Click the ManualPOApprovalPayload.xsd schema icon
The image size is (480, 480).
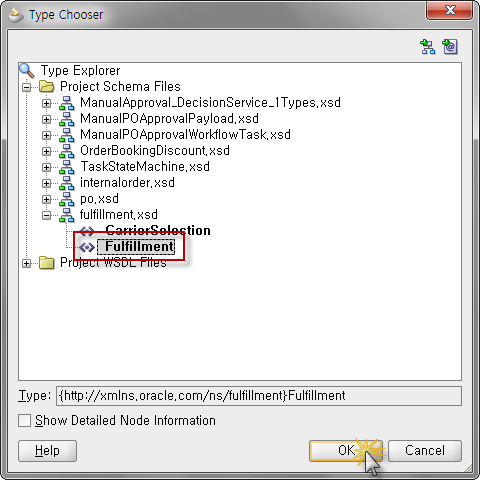pyautogui.click(x=67, y=119)
